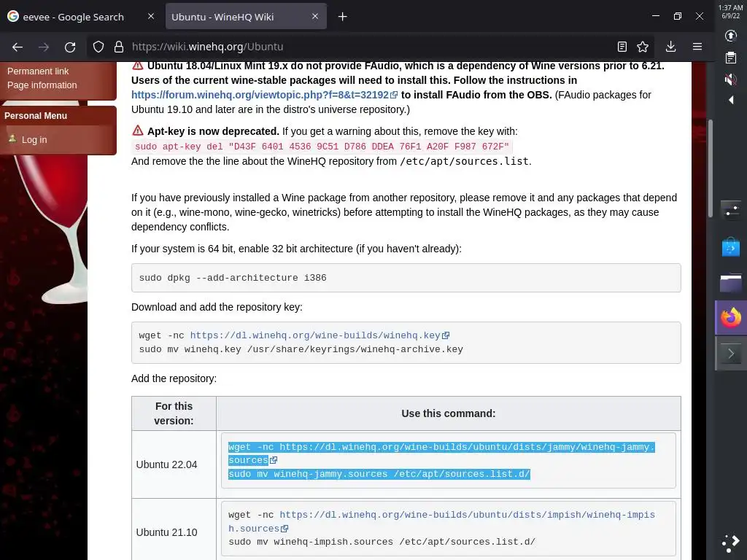The width and height of the screenshot is (747, 560).
Task: Click the /etc/apt/sources.list path text
Action: (464, 161)
